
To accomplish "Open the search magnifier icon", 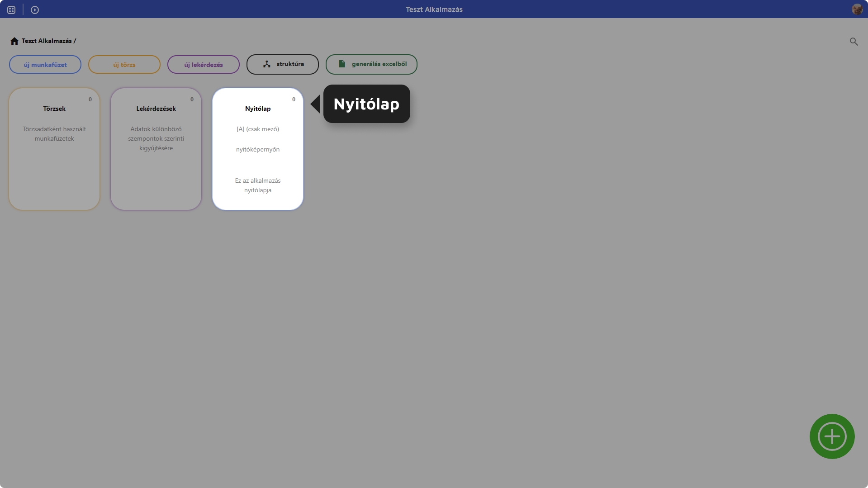I will click(x=854, y=41).
